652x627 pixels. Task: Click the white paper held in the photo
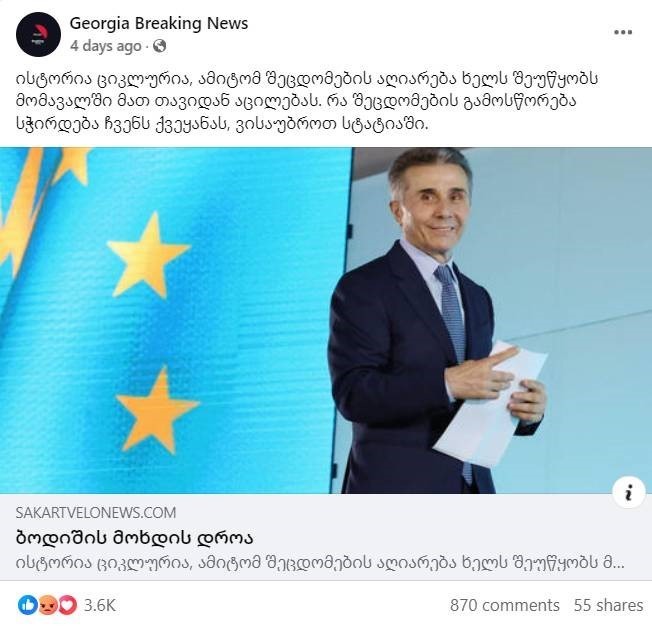490,405
